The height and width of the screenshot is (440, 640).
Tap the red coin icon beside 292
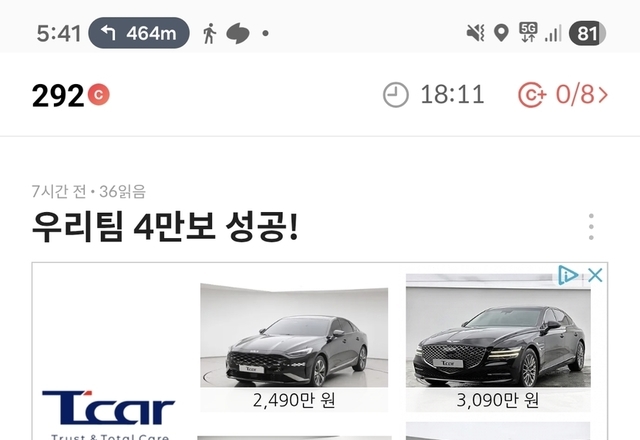(x=98, y=95)
